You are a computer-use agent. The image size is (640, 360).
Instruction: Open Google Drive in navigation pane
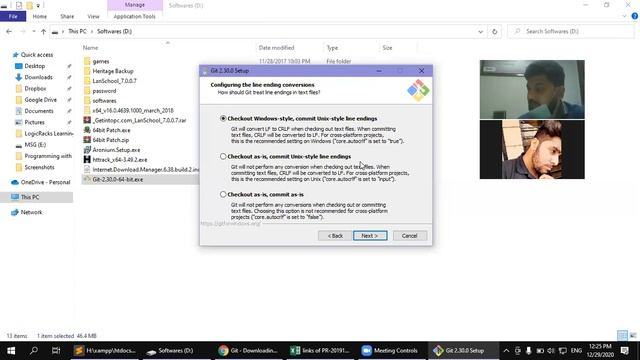40,100
